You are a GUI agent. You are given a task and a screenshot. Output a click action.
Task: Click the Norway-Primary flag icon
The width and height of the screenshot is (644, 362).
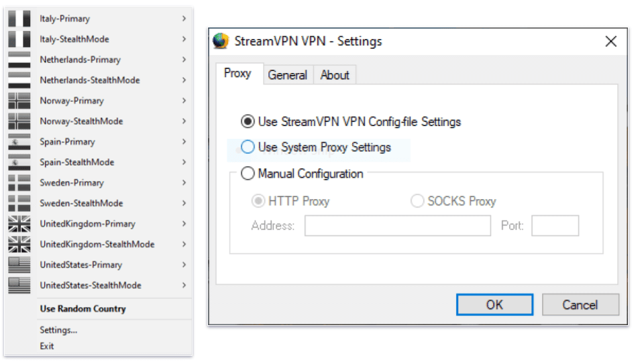pos(19,101)
